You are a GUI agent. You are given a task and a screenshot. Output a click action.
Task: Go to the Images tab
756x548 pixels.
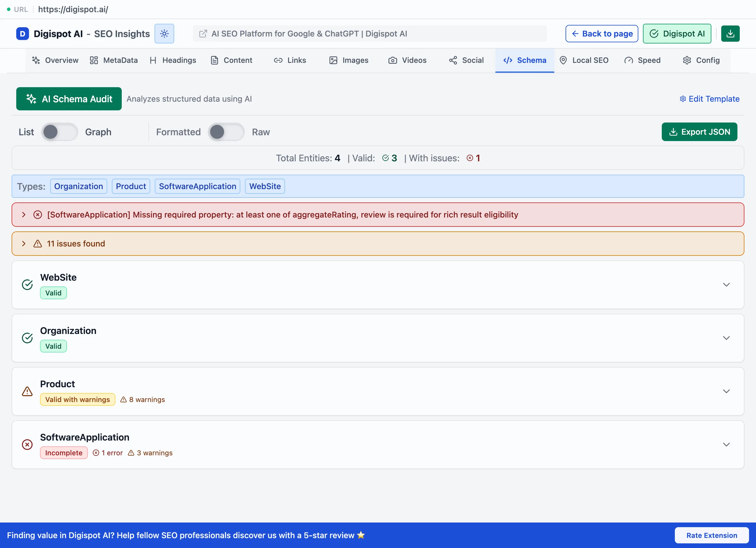pos(349,60)
